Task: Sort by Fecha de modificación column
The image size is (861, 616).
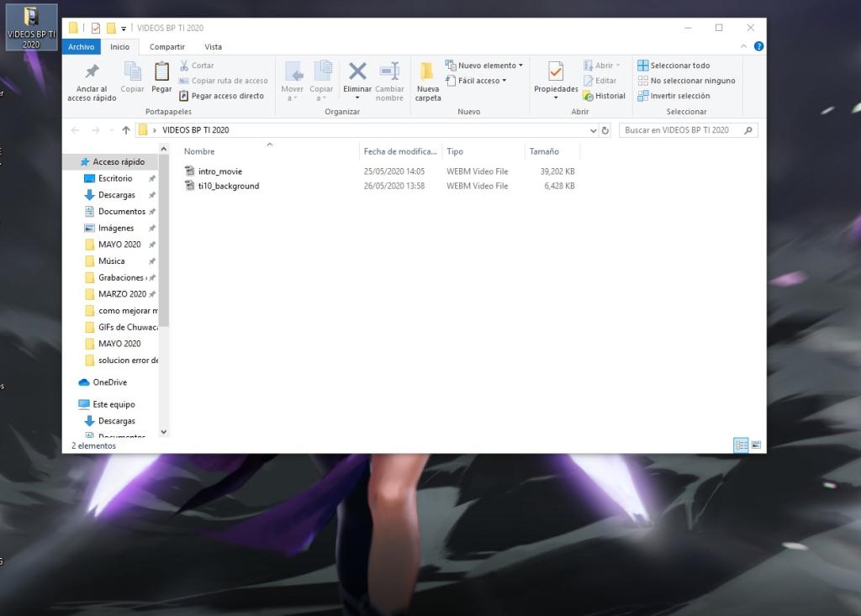Action: (400, 151)
